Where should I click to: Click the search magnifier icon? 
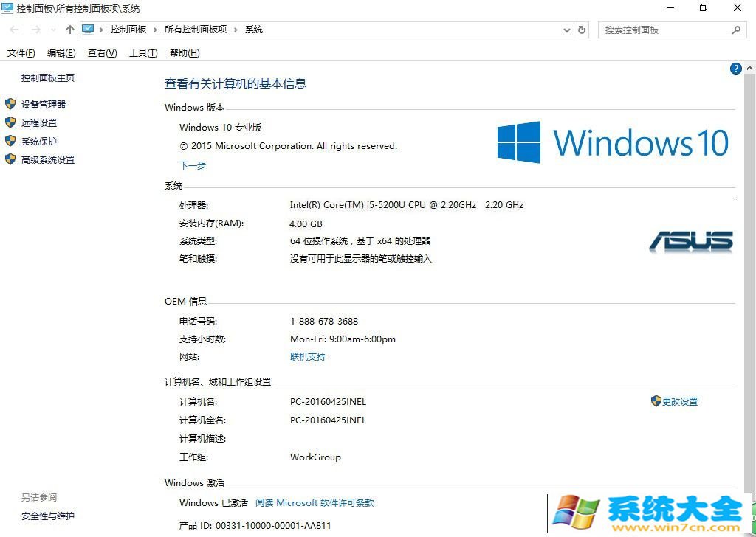[x=735, y=30]
